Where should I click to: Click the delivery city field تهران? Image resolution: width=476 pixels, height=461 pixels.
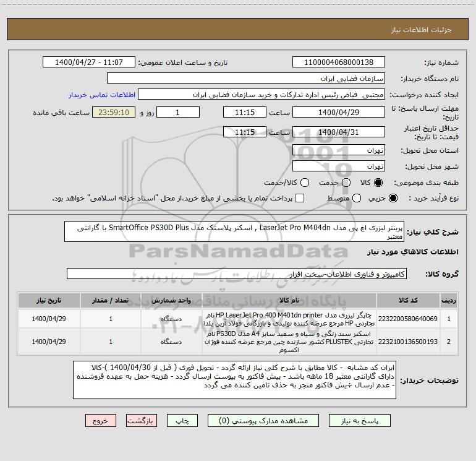pyautogui.click(x=339, y=166)
